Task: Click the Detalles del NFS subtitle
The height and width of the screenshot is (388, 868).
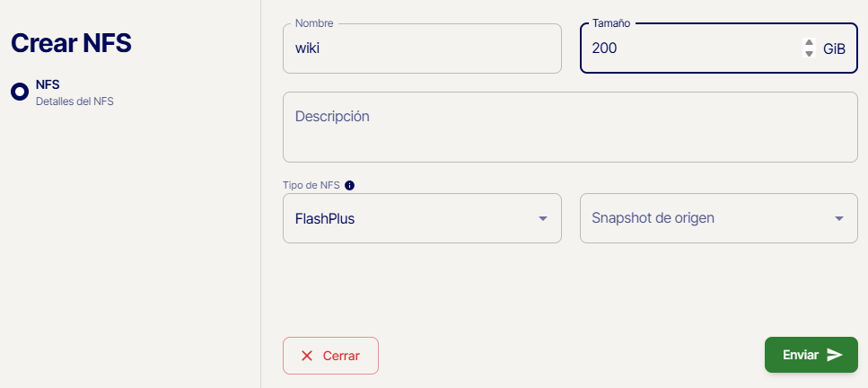Action: pos(75,101)
